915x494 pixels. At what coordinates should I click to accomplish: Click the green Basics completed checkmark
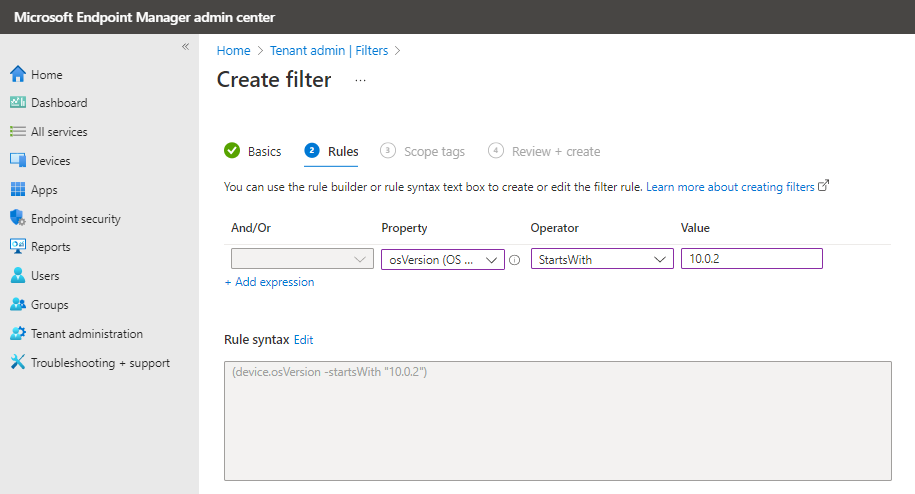pyautogui.click(x=232, y=151)
